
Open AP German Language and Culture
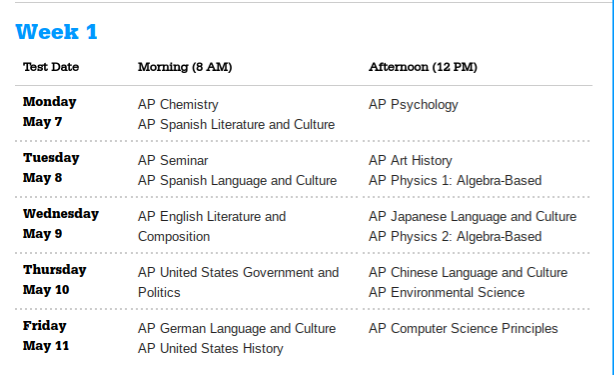tap(237, 328)
